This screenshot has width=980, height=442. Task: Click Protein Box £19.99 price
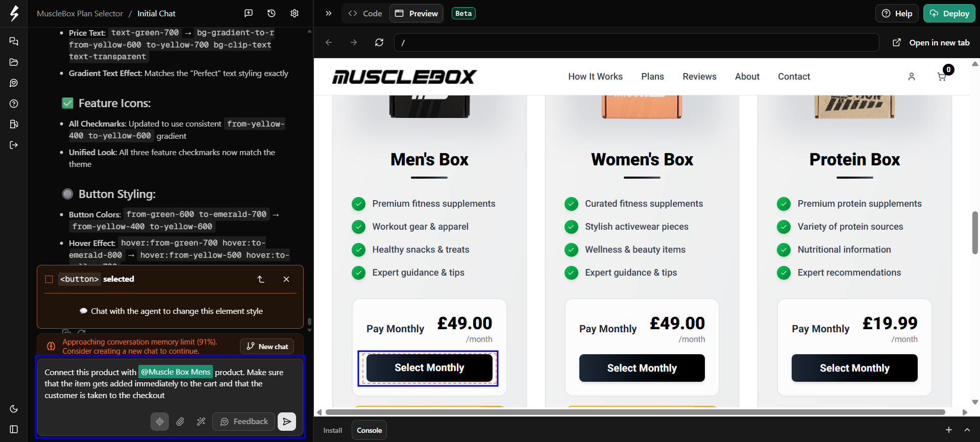(890, 324)
